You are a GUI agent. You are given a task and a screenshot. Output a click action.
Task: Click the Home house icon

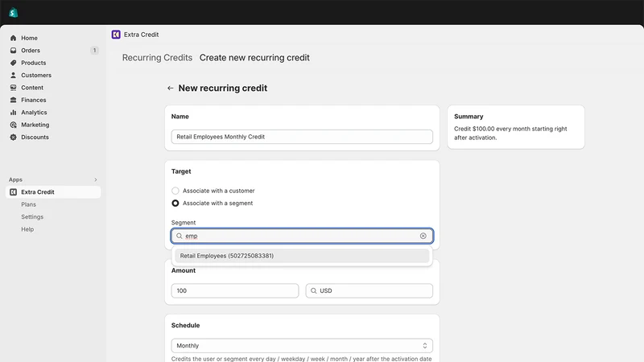(x=13, y=38)
